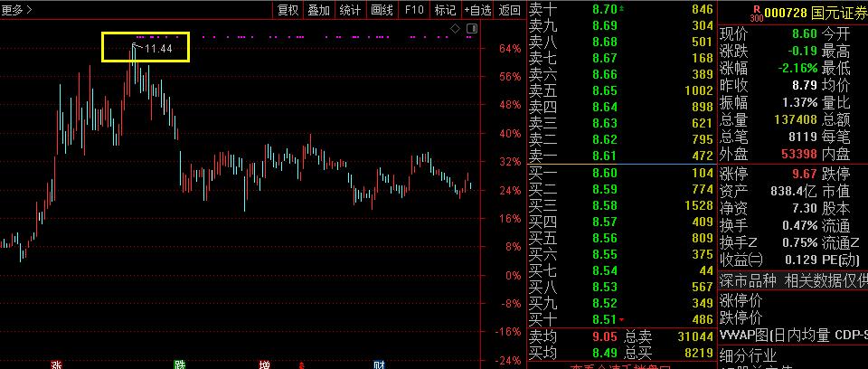The height and width of the screenshot is (369, 868).
Task: Click the 昨收 value 8.79
Action: click(x=805, y=85)
